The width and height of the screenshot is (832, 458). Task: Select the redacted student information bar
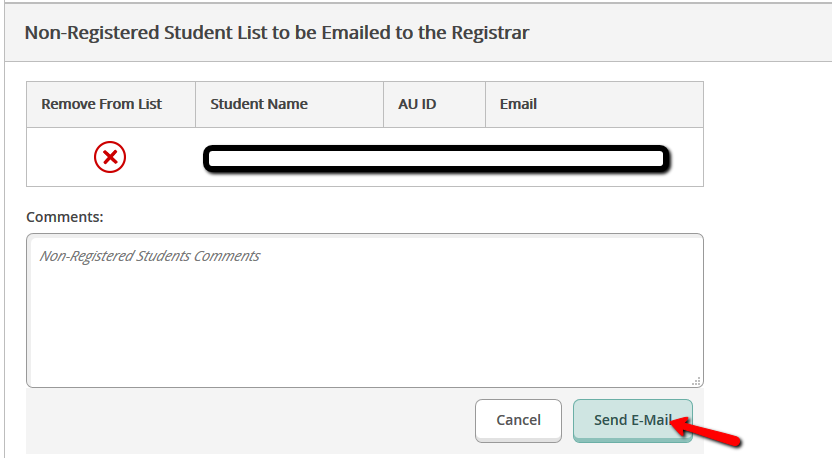click(x=435, y=158)
